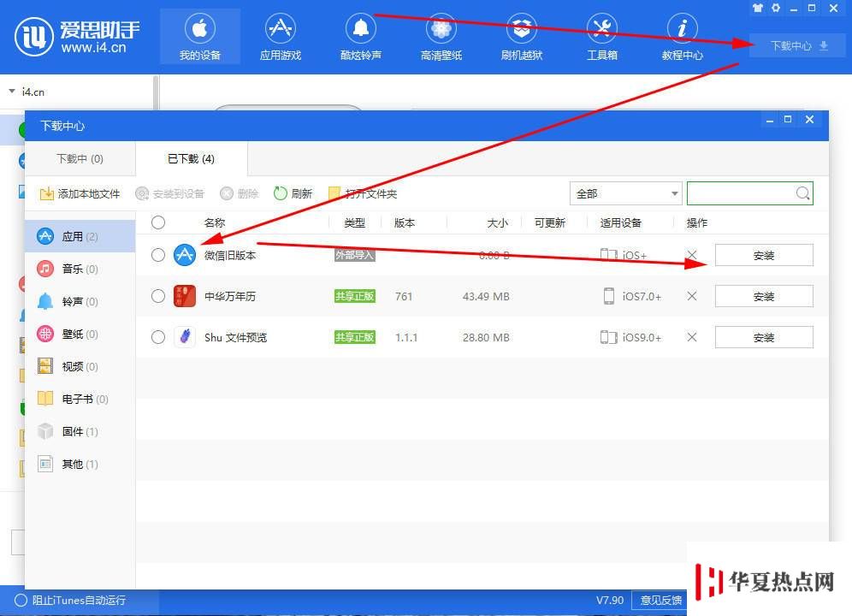This screenshot has height=616, width=852.
Task: Select the Shu 文件预览 row radio circle
Action: point(158,337)
